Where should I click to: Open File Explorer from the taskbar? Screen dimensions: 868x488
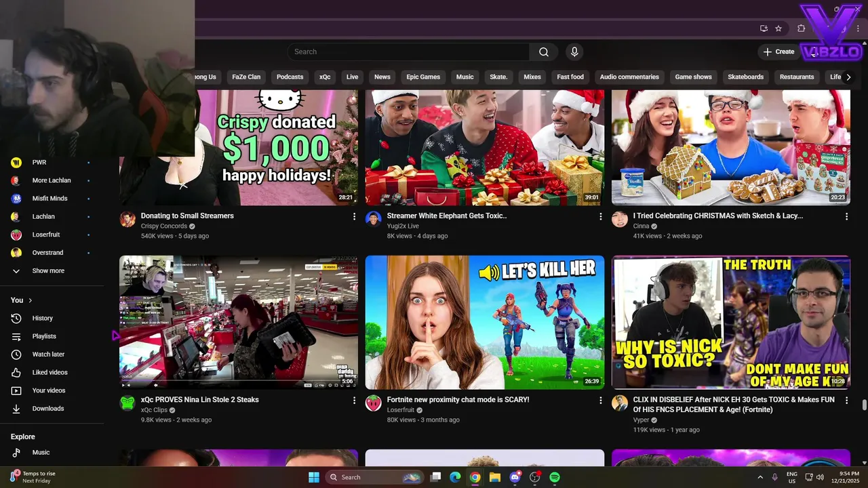495,477
